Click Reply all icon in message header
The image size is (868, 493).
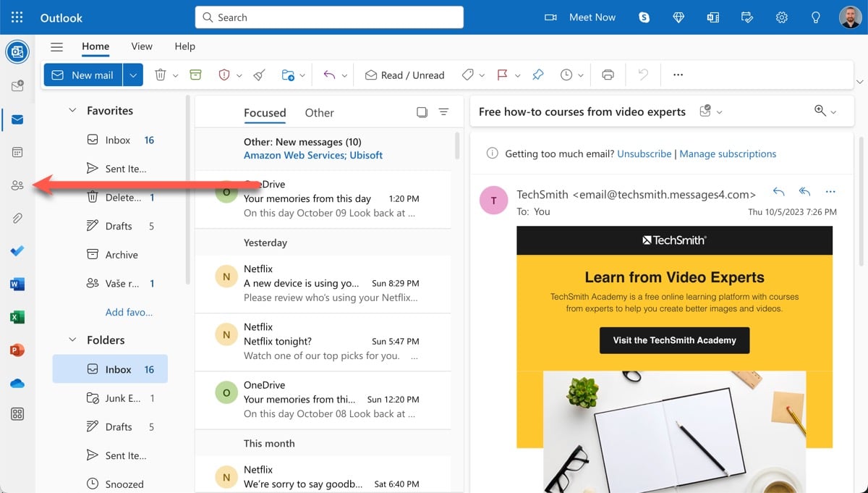click(x=804, y=192)
